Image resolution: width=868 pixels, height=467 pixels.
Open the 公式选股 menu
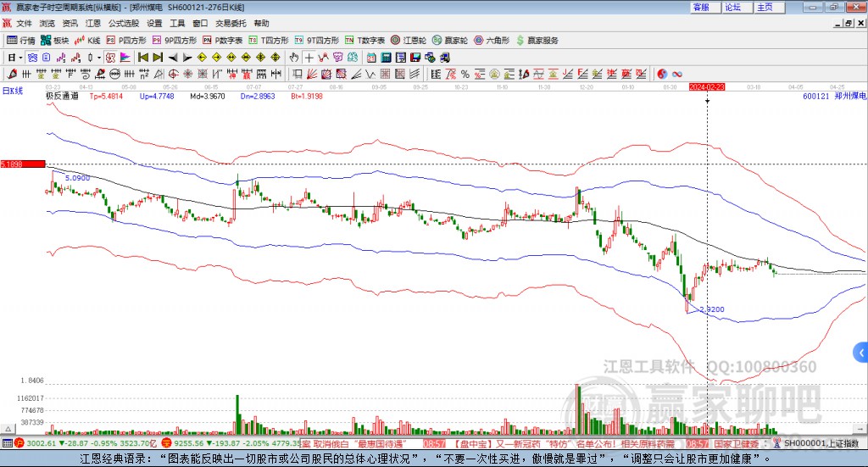(x=123, y=24)
